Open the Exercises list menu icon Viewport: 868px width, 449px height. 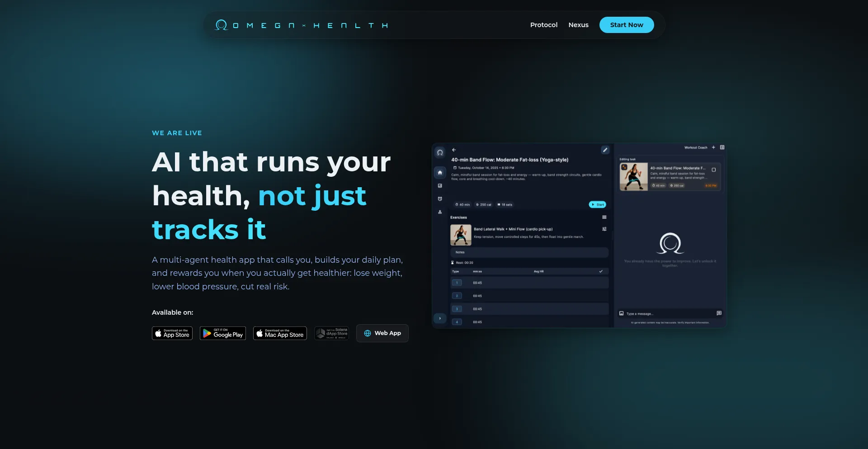(x=604, y=217)
